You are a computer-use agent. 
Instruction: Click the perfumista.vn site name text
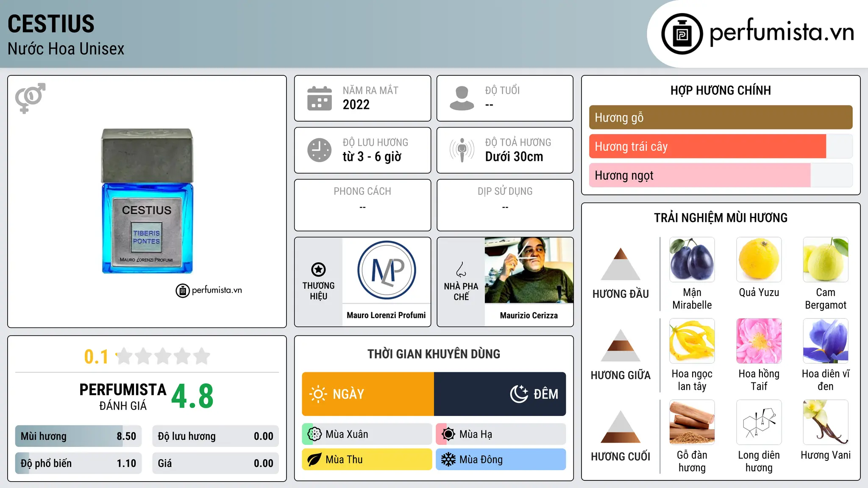tap(782, 32)
